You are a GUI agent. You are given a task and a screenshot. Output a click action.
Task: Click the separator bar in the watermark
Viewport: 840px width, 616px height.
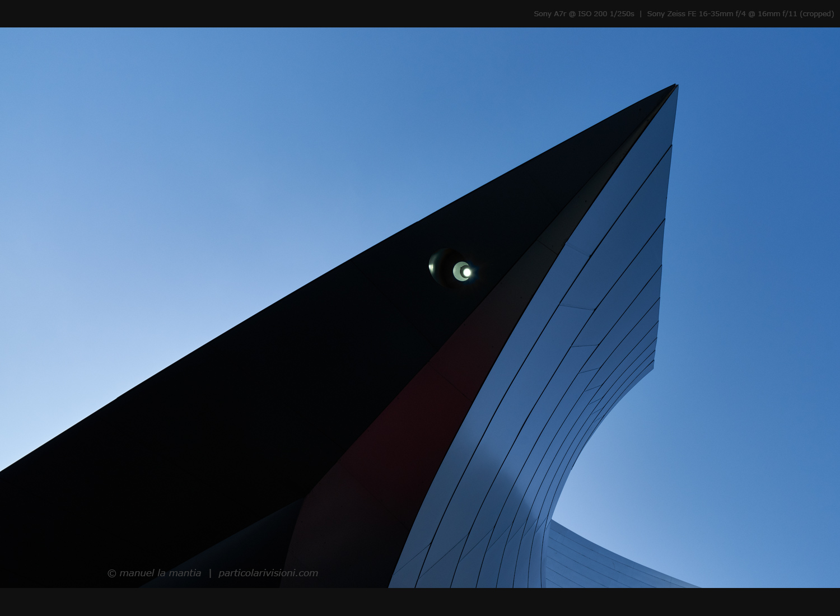[210, 573]
